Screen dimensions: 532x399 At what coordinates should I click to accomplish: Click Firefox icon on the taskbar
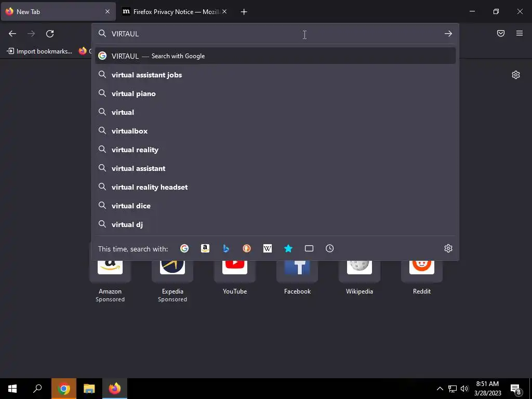(x=115, y=389)
